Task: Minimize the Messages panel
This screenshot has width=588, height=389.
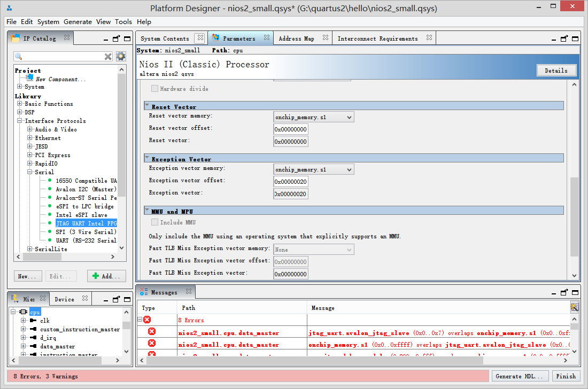Action: pos(554,293)
